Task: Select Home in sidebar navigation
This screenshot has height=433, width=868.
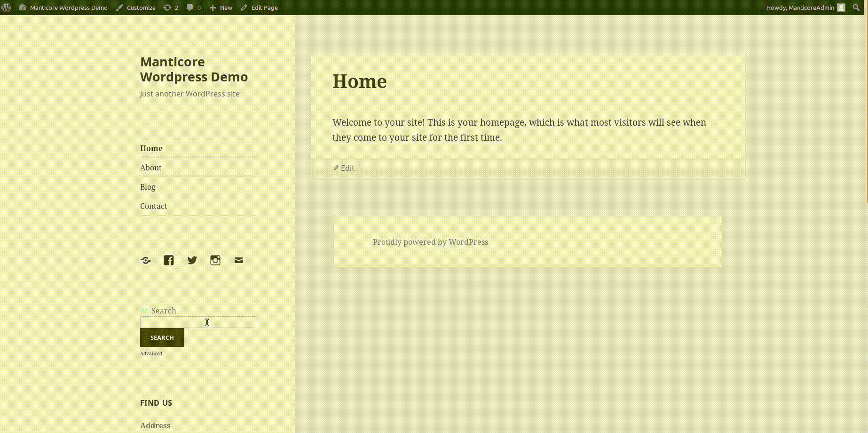Action: pyautogui.click(x=151, y=148)
